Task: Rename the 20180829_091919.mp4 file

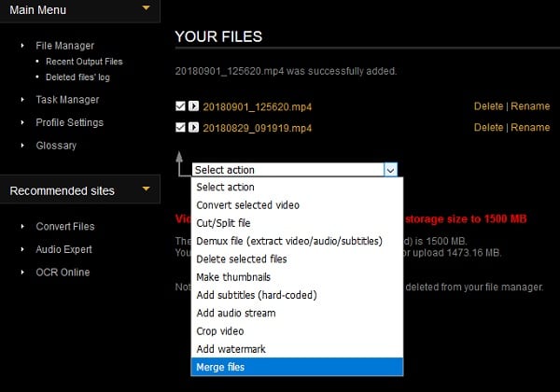Action: click(x=530, y=127)
